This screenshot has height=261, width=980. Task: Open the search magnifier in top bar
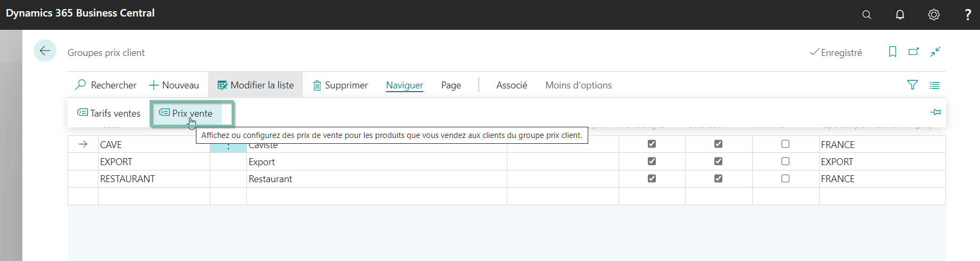867,15
